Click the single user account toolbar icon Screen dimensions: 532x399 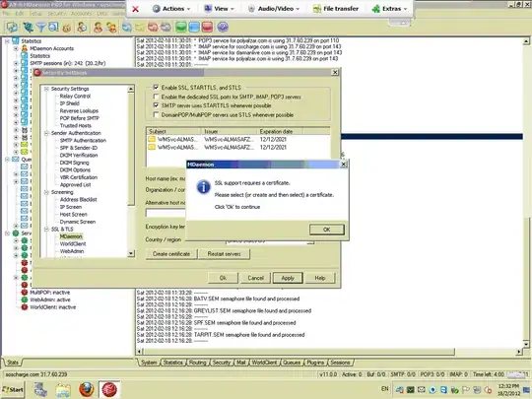click(x=99, y=28)
